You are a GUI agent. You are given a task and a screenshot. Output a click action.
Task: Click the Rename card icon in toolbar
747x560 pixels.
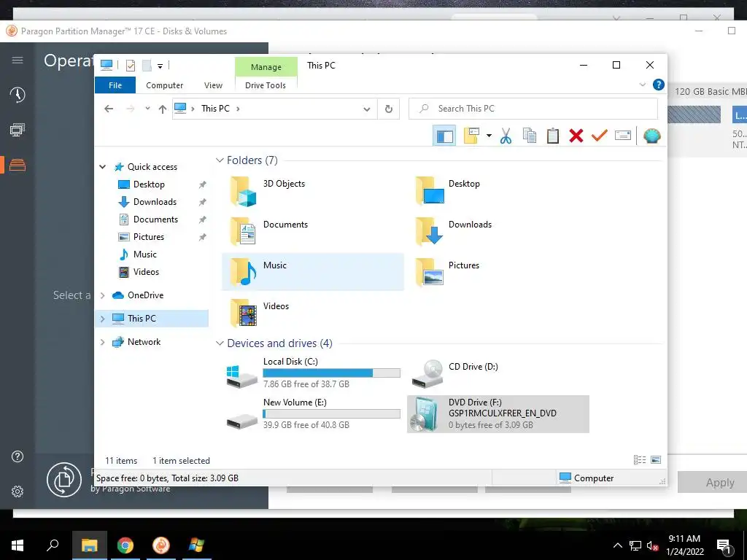[x=623, y=136]
